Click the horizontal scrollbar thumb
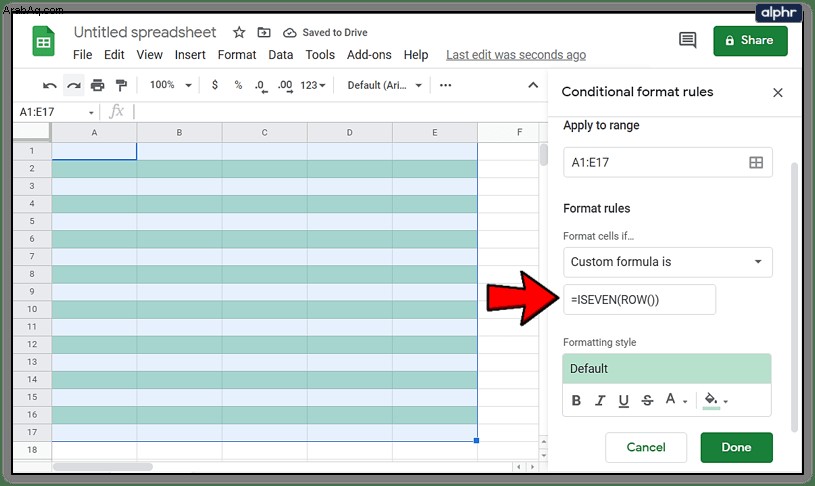 103,467
